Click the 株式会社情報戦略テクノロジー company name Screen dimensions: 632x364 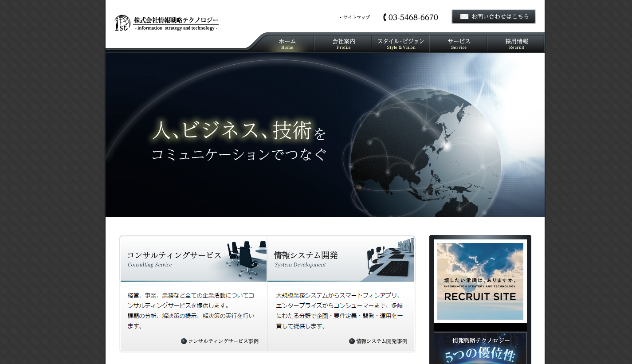click(x=176, y=20)
